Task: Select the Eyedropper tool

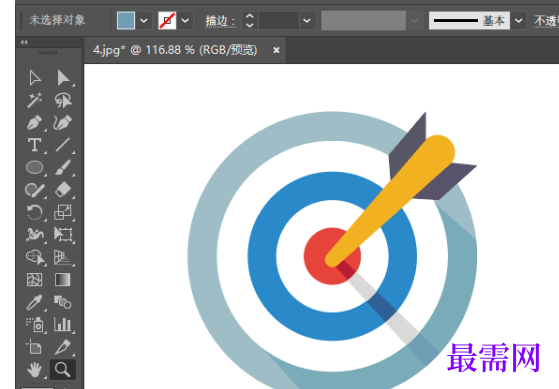Action: click(x=35, y=302)
